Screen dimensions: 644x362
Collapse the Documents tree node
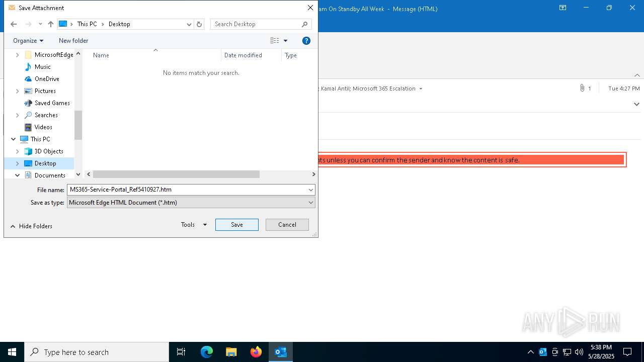click(x=18, y=175)
